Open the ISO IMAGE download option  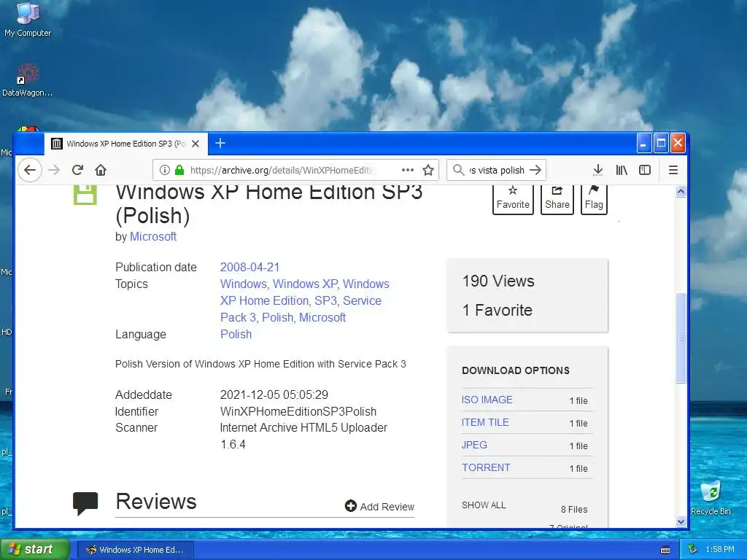487,400
